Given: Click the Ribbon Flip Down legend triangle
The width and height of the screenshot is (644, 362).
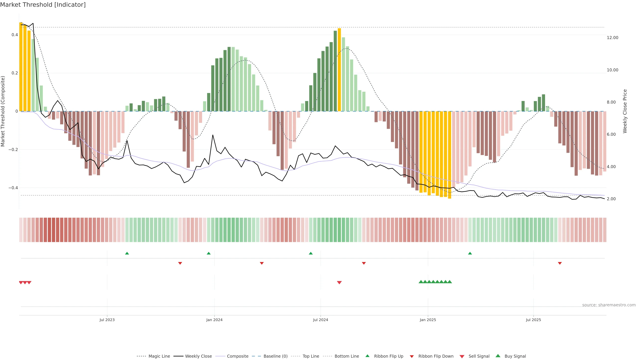Looking at the screenshot, I should click(412, 356).
